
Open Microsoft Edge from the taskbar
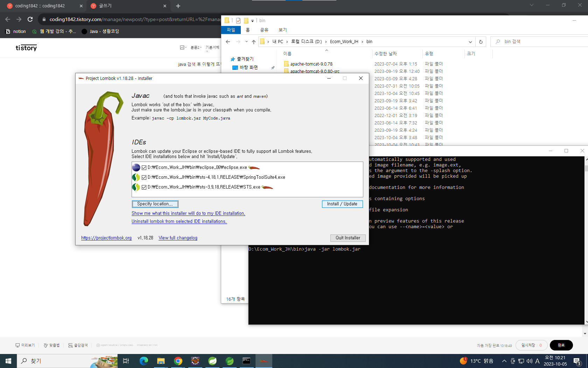click(143, 361)
